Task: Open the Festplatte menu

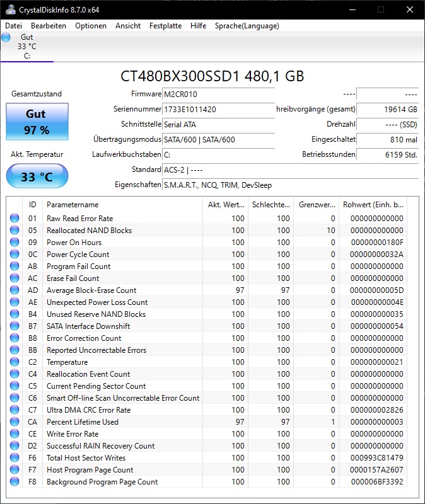Action: [x=165, y=26]
